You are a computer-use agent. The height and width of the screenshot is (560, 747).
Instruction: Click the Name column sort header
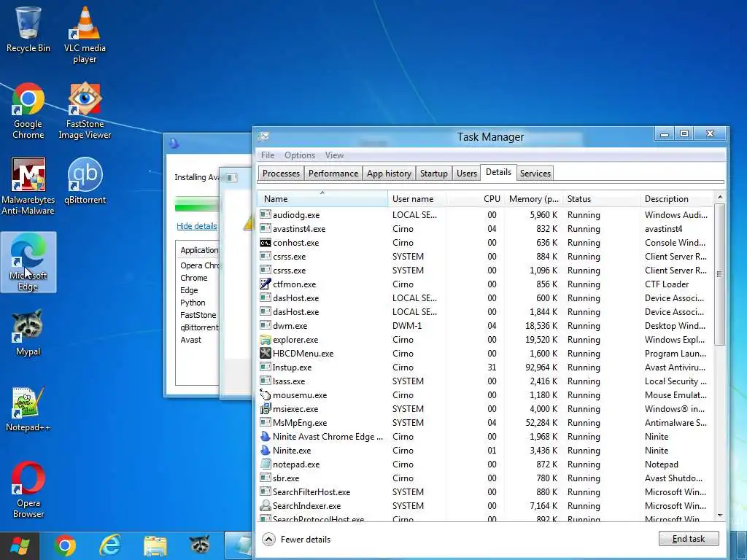pyautogui.click(x=322, y=198)
